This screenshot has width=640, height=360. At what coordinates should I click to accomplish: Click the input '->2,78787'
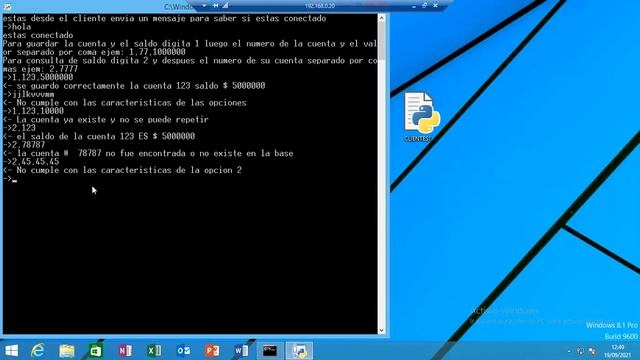(24, 145)
